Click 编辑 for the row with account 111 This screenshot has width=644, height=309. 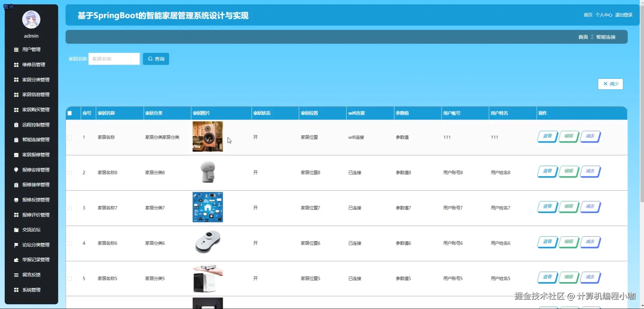[569, 136]
